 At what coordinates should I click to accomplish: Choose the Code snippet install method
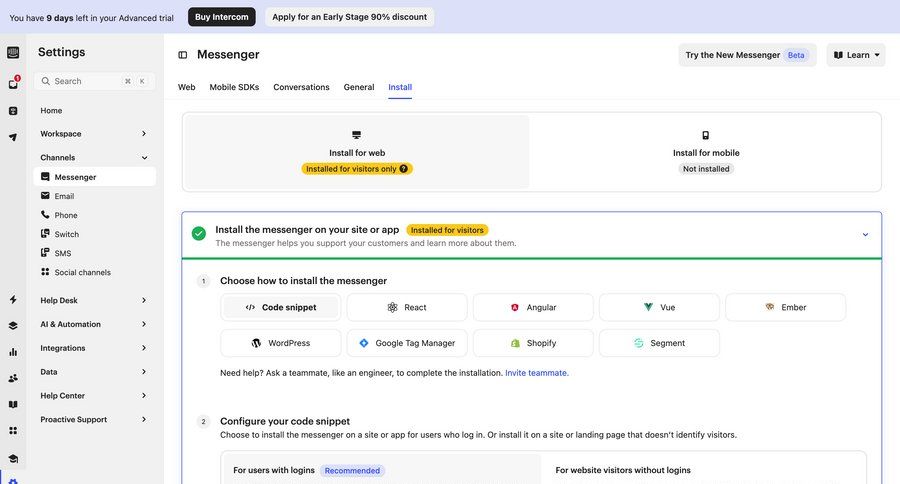281,307
